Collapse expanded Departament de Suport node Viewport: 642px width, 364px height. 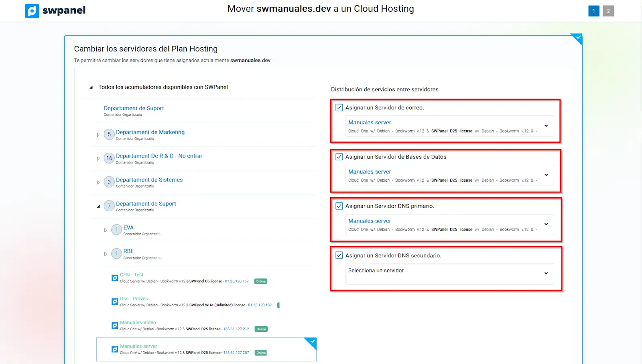pyautogui.click(x=98, y=206)
